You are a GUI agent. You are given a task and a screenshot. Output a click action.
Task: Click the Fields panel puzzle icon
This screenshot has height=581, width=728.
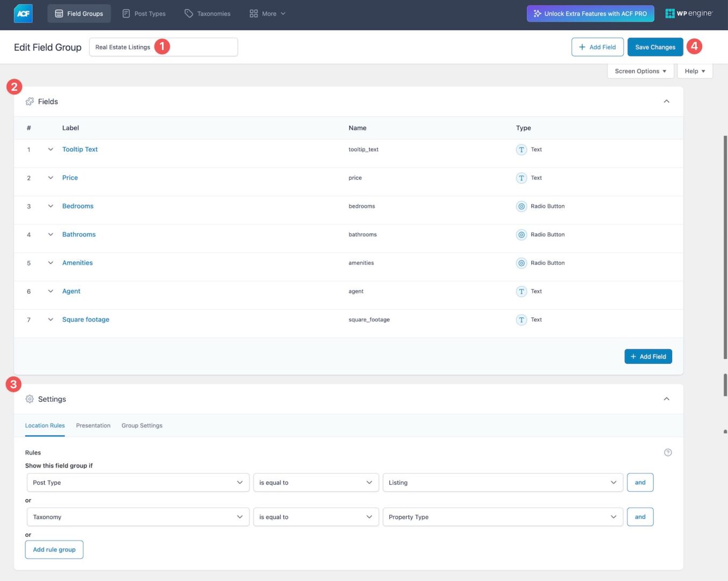point(30,101)
